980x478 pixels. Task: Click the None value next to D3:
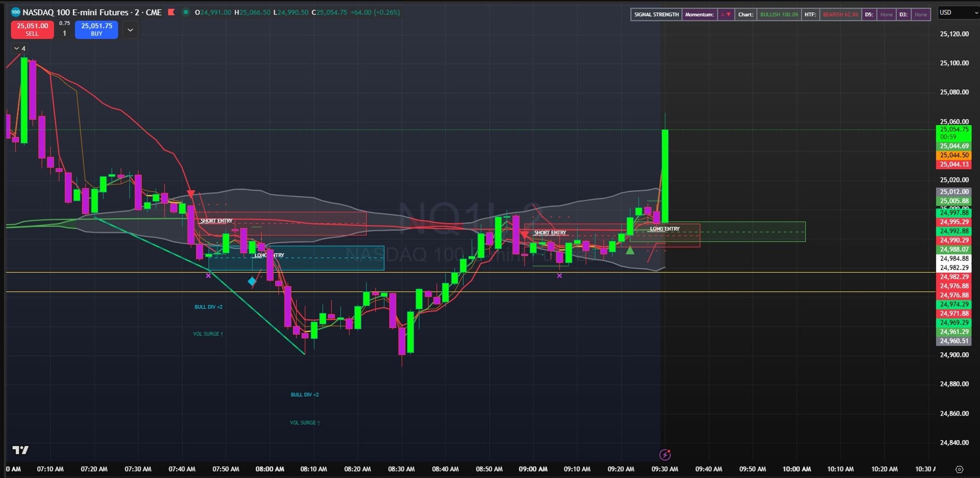(921, 15)
